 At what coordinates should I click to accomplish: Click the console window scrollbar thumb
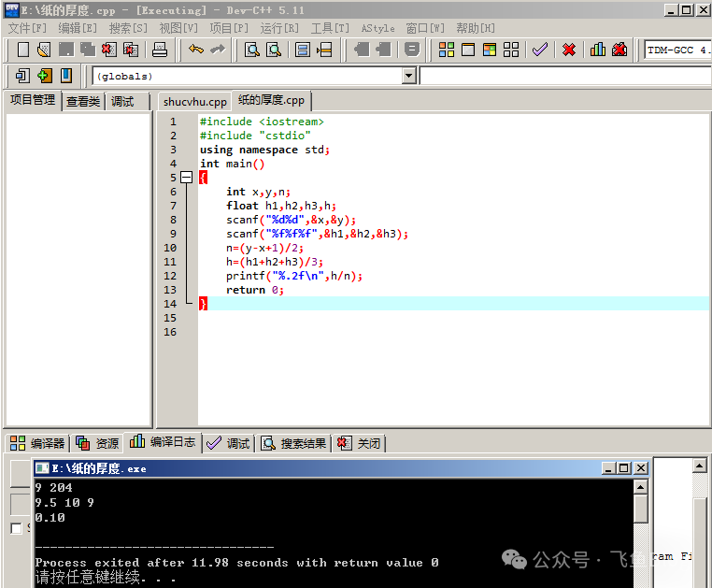click(x=641, y=509)
